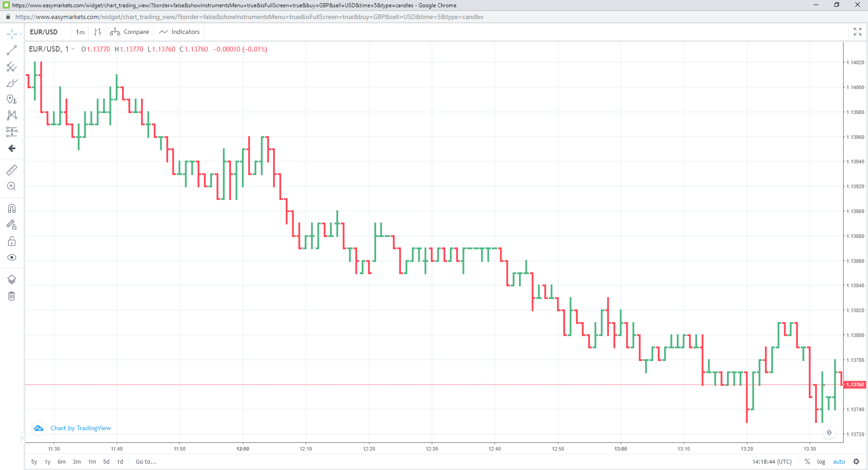Viewport: 868px width, 470px height.
Task: Select the text annotation pin tool
Action: (x=12, y=99)
